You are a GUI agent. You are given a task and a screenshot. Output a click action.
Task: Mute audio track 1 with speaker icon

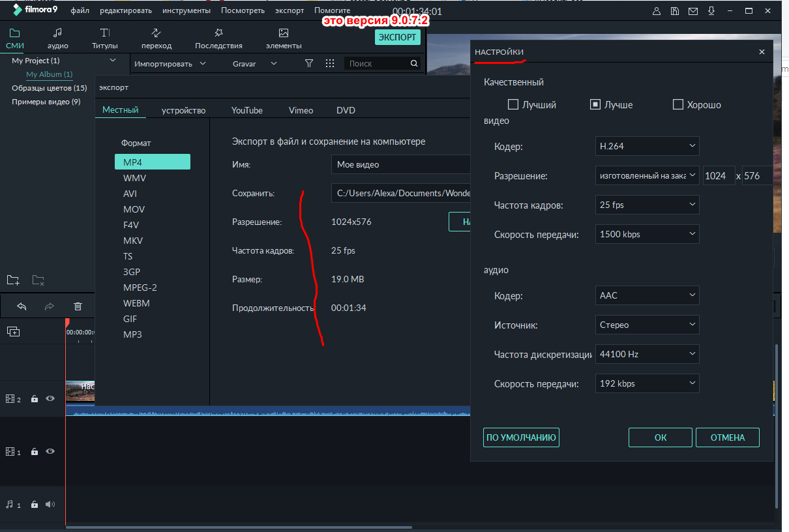tap(50, 504)
